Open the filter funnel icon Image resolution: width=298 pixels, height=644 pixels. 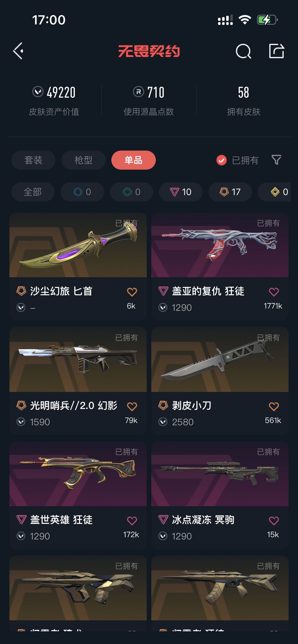276,160
